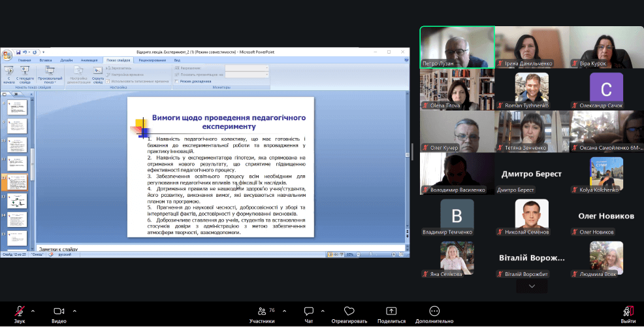
Task: Open the Чат chat panel
Action: pyautogui.click(x=308, y=311)
